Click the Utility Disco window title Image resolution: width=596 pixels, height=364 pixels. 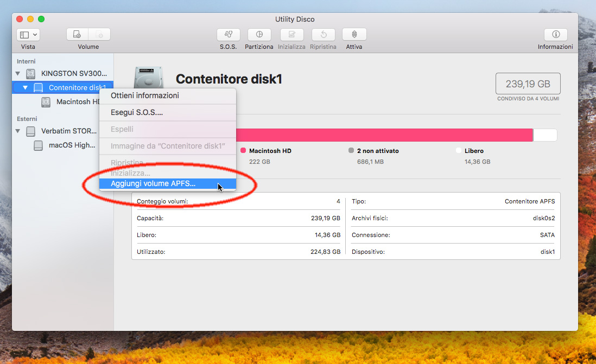295,19
